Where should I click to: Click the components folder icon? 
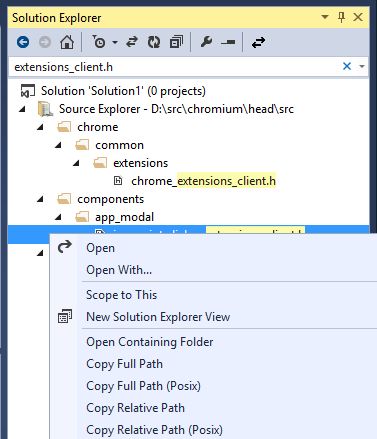(x=64, y=199)
